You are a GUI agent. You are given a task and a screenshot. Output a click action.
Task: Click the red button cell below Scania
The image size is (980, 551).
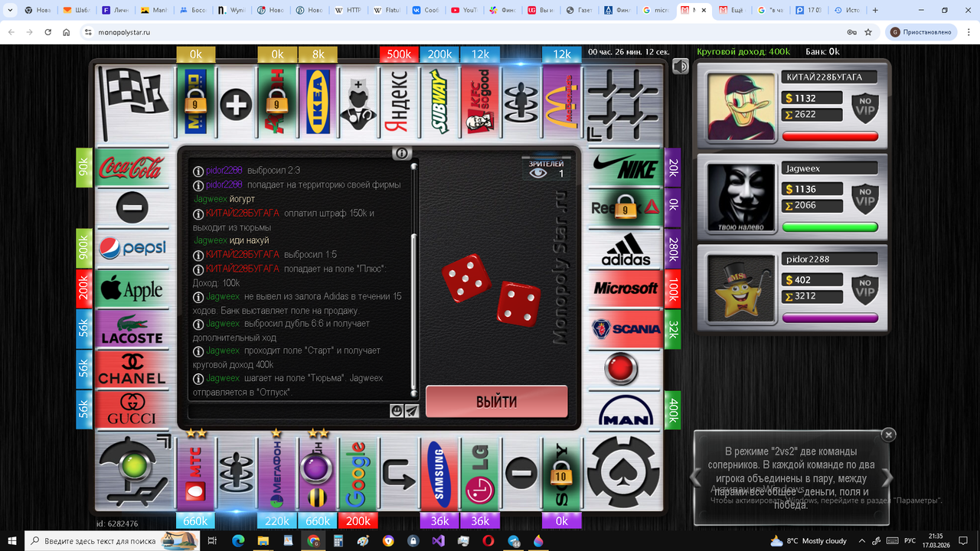click(625, 370)
